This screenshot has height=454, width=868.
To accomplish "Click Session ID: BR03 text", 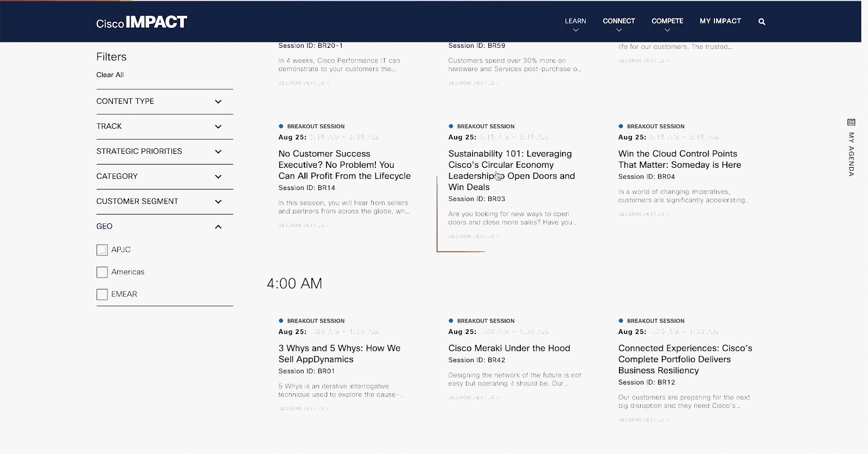I will coord(477,199).
